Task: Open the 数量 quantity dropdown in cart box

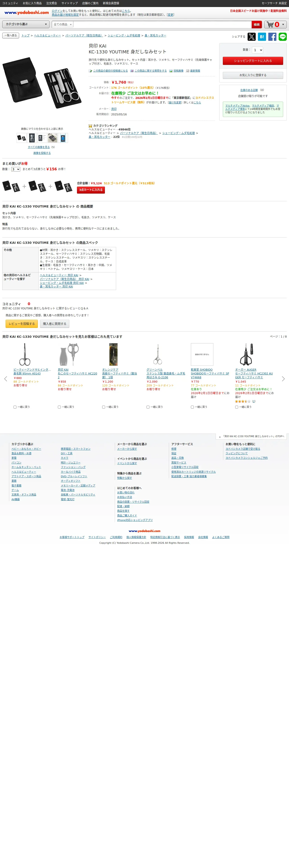Action: (257, 50)
